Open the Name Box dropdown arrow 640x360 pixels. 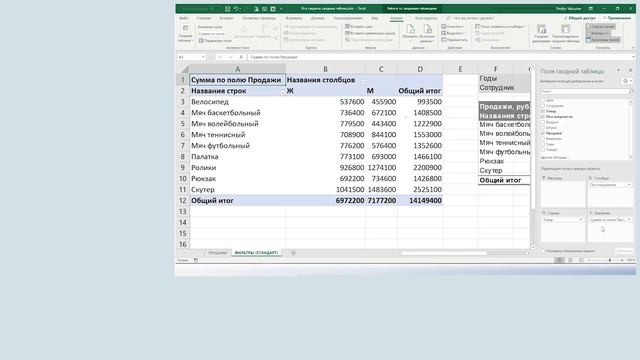203,57
